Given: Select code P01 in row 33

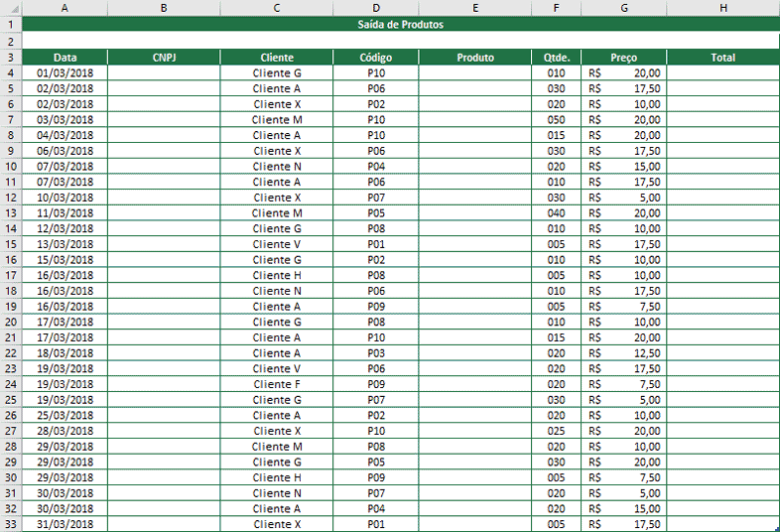Looking at the screenshot, I should [376, 524].
